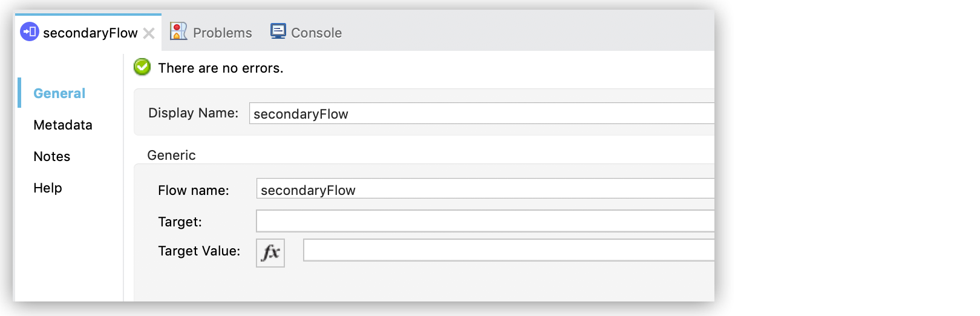
Task: Focus the Flow name input field
Action: 485,189
